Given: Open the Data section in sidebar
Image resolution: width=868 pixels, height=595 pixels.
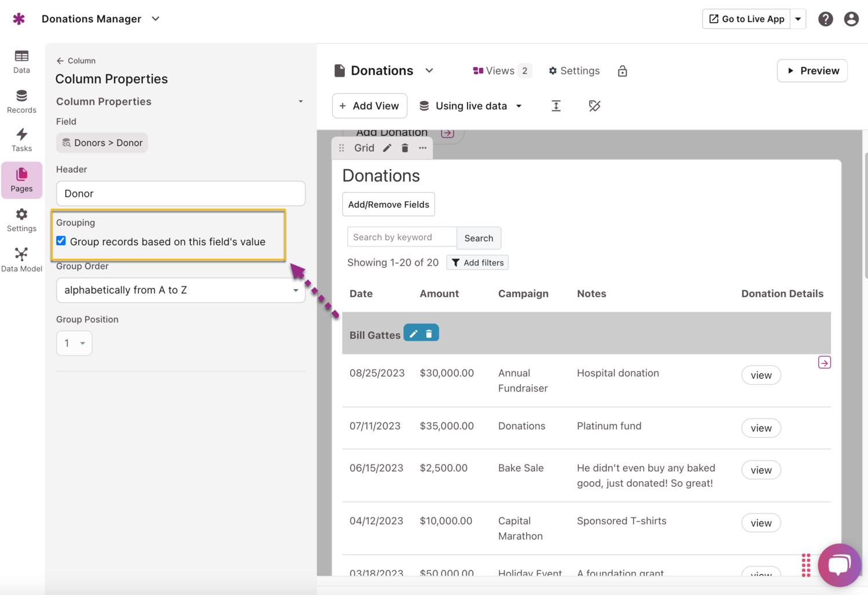Looking at the screenshot, I should point(21,61).
